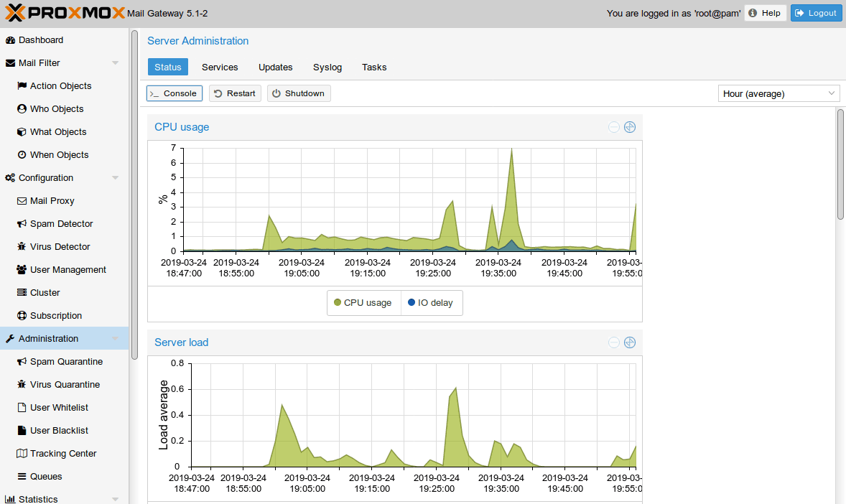
Task: Open the server Console
Action: coord(175,93)
